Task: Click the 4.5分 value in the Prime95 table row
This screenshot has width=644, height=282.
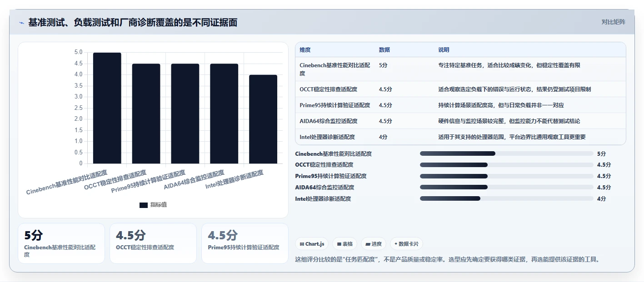Action: pos(385,105)
